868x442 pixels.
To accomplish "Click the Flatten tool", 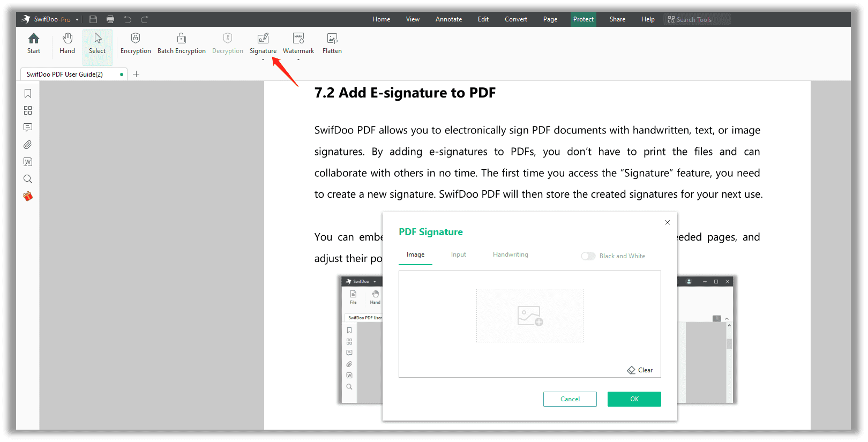I will 332,43.
